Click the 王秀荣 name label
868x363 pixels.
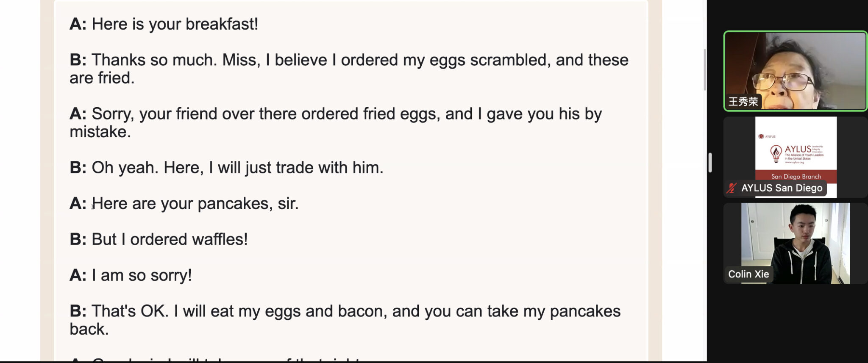click(743, 102)
